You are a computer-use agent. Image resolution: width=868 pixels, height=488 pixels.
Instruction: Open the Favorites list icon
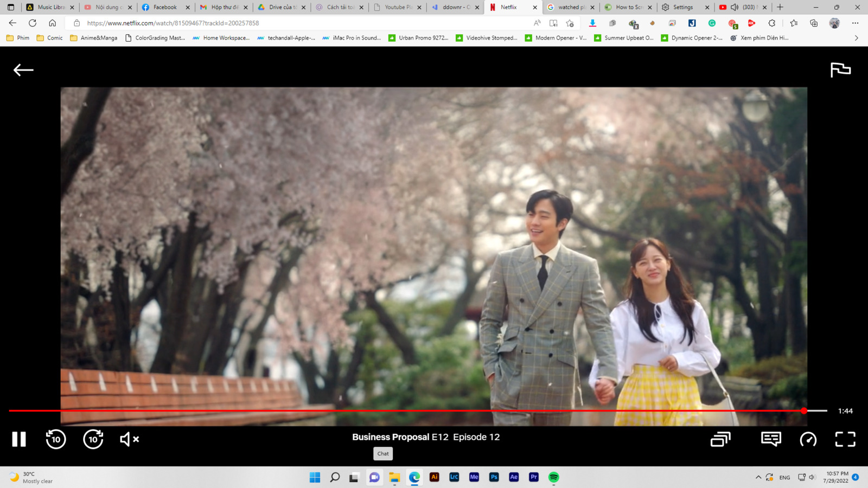(x=794, y=23)
